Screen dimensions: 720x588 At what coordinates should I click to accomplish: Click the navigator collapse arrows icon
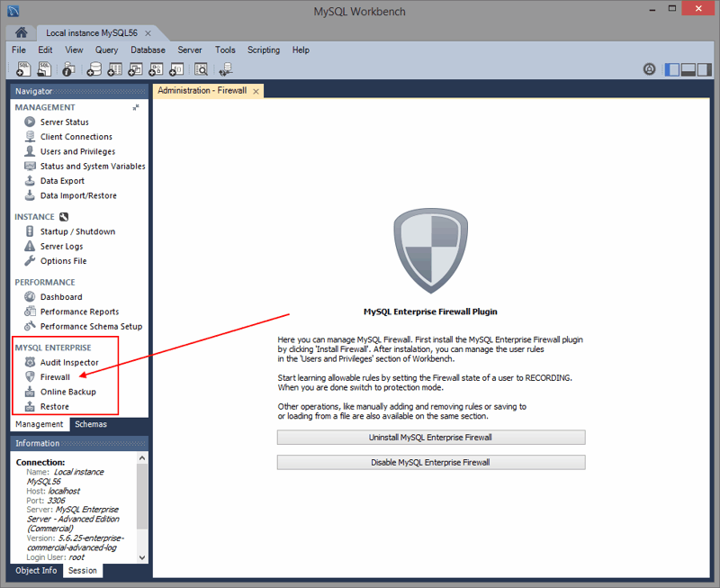tap(136, 107)
